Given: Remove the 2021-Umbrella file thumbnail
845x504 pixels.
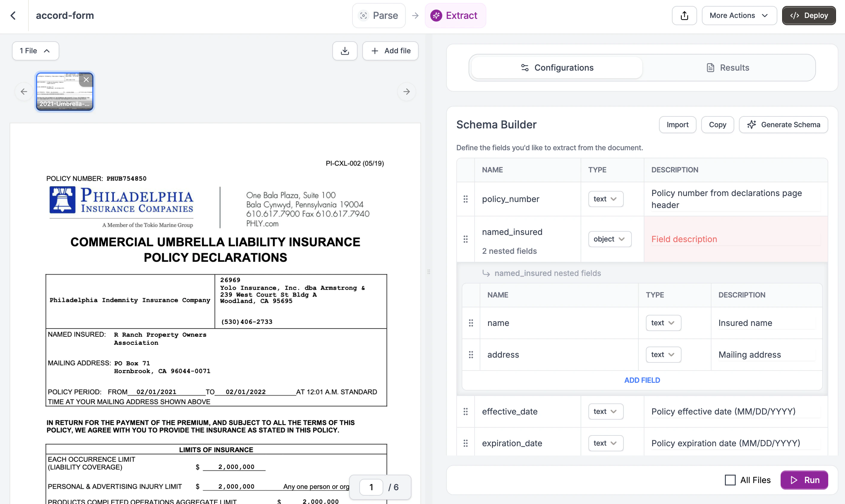Looking at the screenshot, I should [x=86, y=80].
